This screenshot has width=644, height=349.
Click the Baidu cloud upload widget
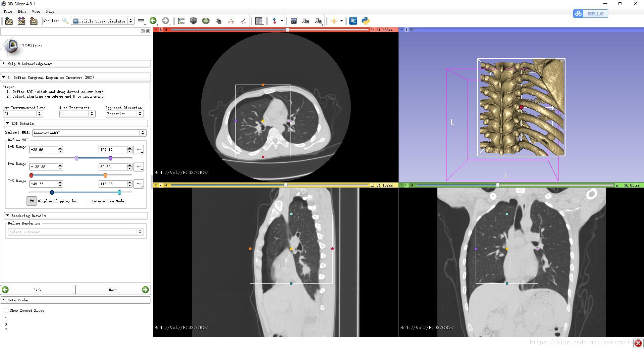pos(590,14)
